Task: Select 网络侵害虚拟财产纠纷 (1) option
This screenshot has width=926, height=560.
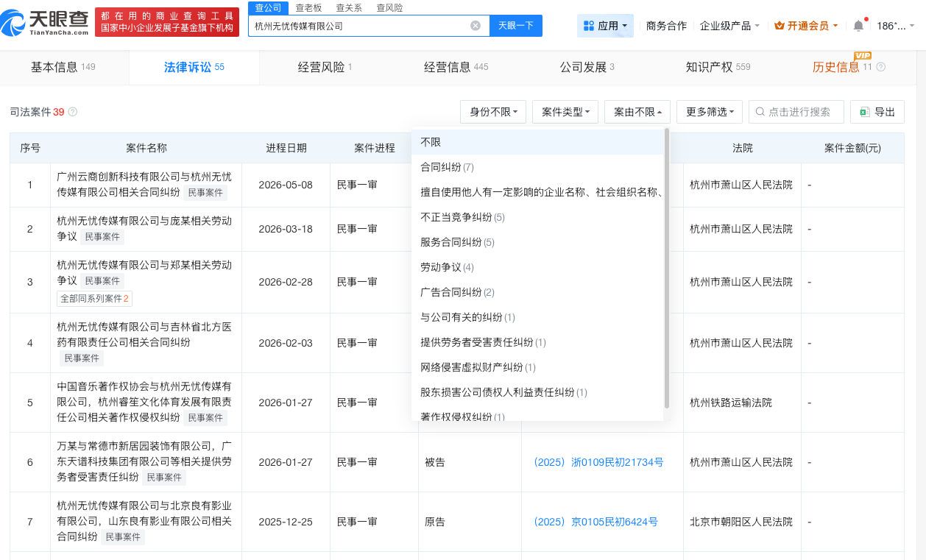Action: 538,367
